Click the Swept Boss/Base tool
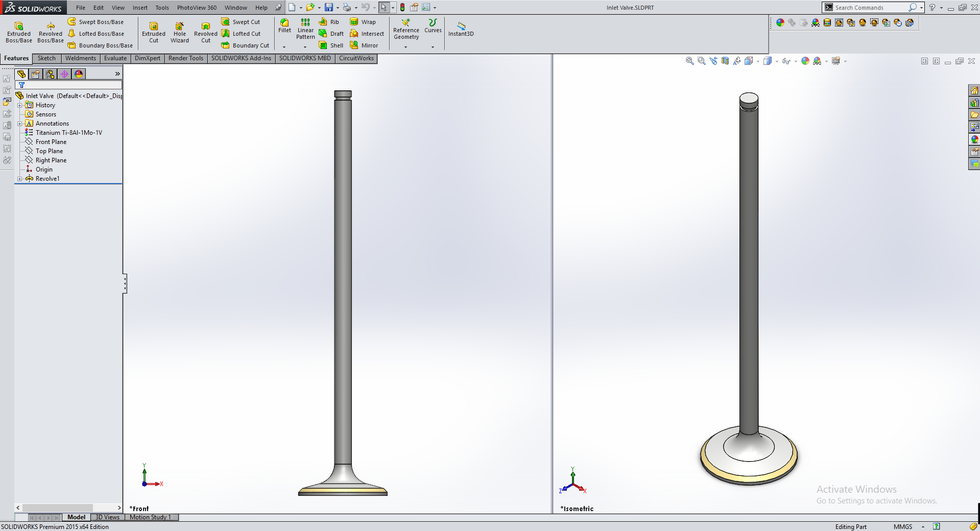Viewport: 980px width, 531px height. (96, 22)
